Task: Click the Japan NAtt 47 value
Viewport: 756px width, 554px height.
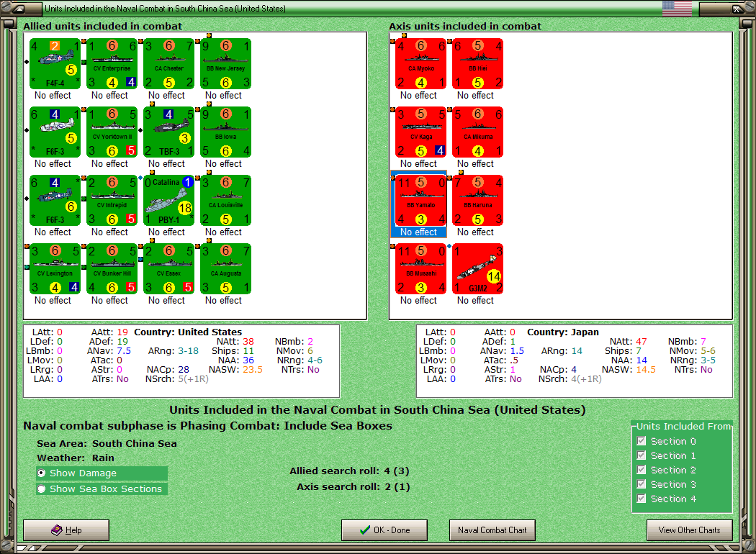Action: (x=642, y=342)
